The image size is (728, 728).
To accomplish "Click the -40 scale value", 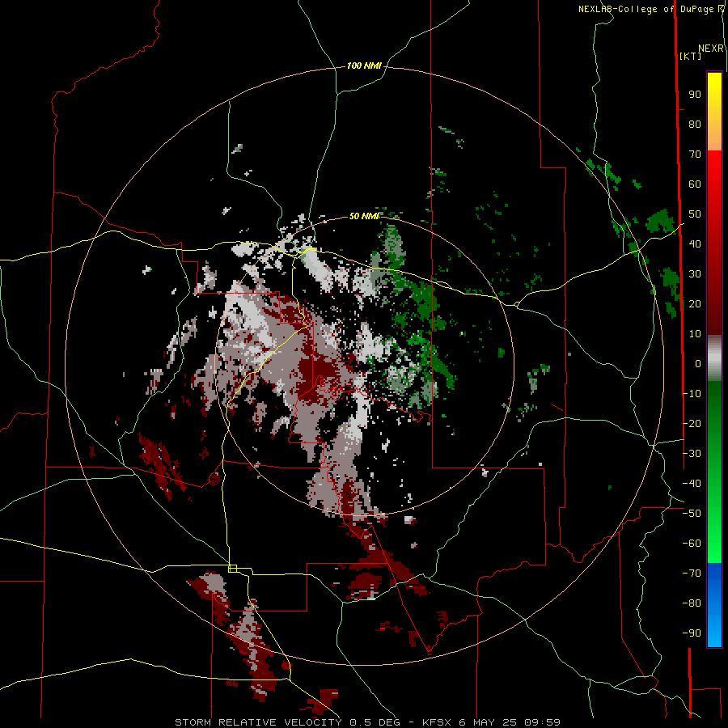I will tap(692, 484).
